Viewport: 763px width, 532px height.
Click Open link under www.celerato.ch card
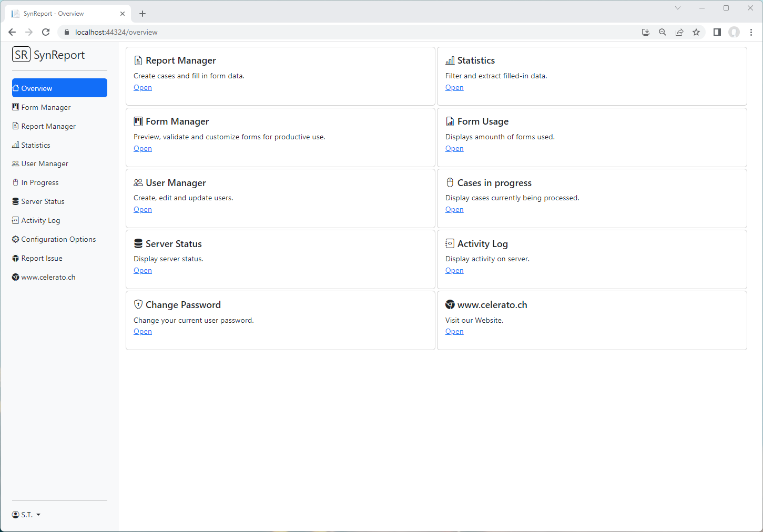454,332
